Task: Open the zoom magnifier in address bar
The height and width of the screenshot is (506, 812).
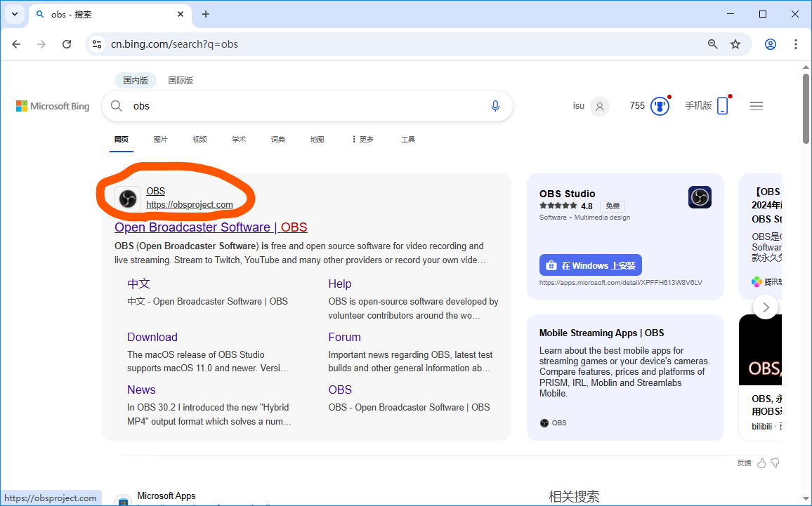Action: click(x=712, y=44)
